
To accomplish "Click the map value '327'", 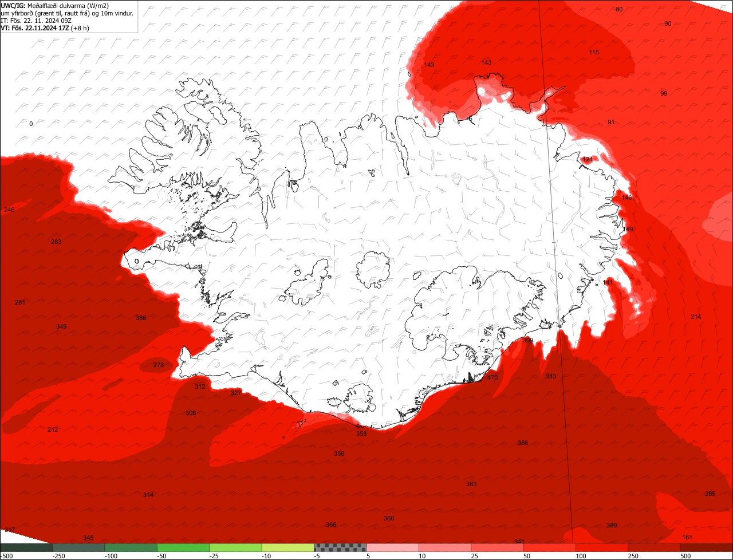I will [x=236, y=393].
